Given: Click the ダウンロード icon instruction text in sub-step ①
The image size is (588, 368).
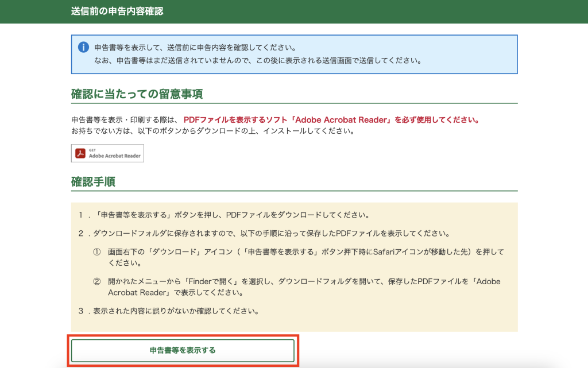Looking at the screenshot, I should 304,253.
